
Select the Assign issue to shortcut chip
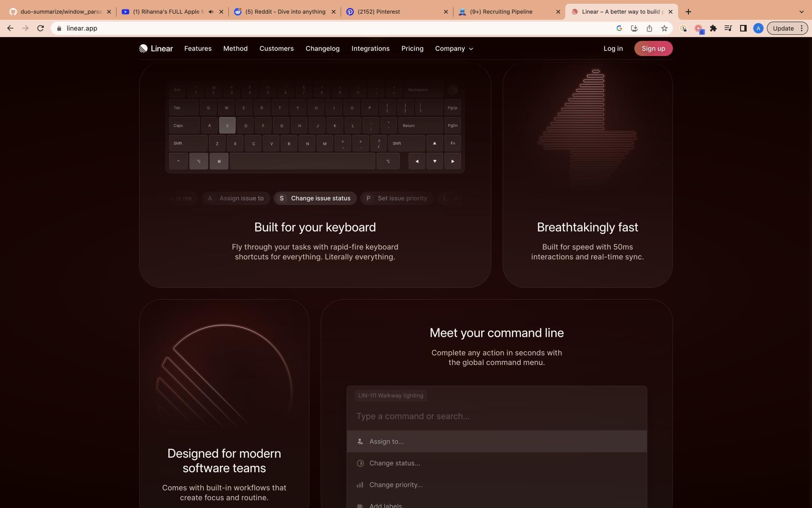235,198
